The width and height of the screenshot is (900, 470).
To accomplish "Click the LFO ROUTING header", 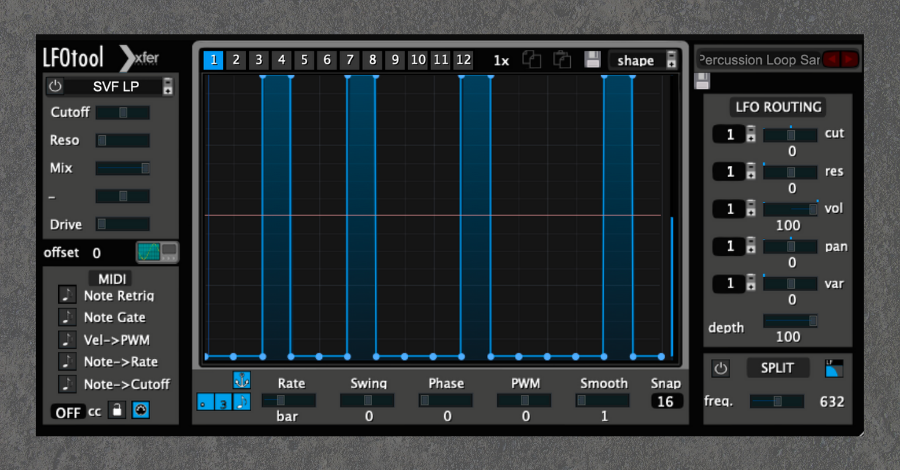I will coord(778,107).
